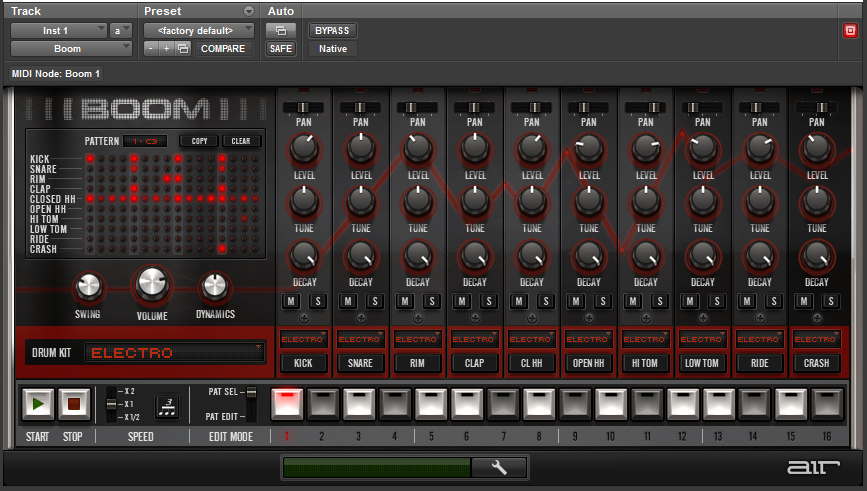Click the SNARE channel TUNE knob
The height and width of the screenshot is (491, 867).
pos(361,202)
